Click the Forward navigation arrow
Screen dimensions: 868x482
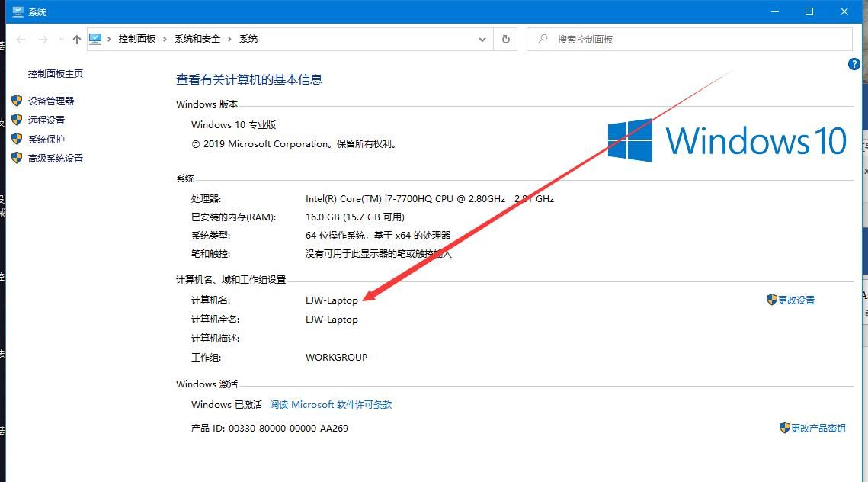pyautogui.click(x=43, y=40)
